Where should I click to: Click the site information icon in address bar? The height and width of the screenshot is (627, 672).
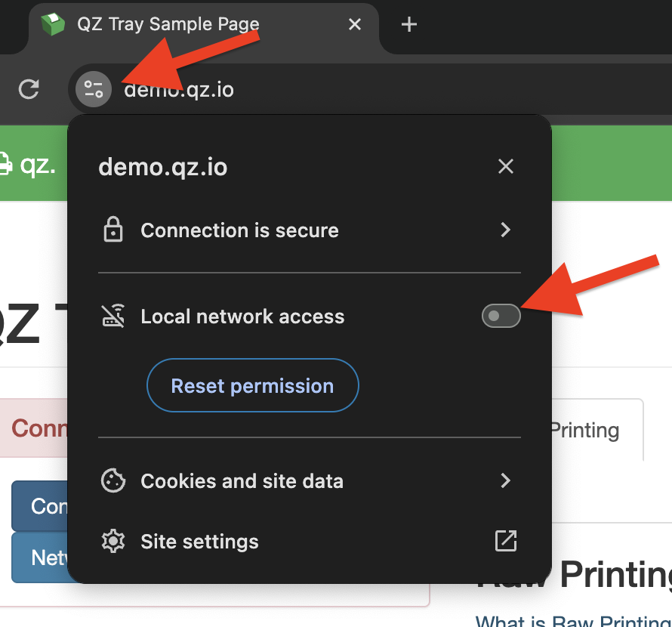[x=94, y=90]
